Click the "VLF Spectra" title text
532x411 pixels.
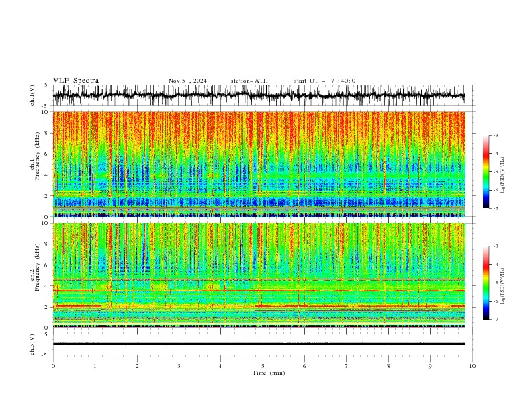pyautogui.click(x=76, y=81)
